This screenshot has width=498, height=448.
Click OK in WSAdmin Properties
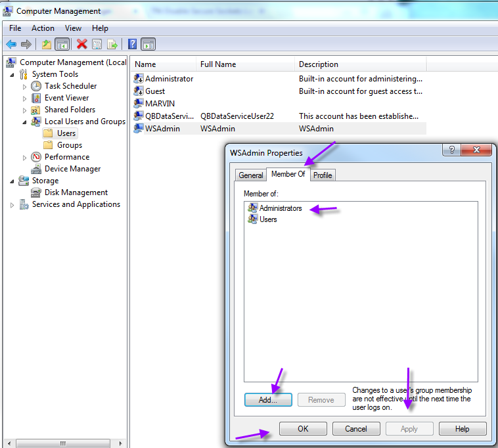[x=303, y=429]
